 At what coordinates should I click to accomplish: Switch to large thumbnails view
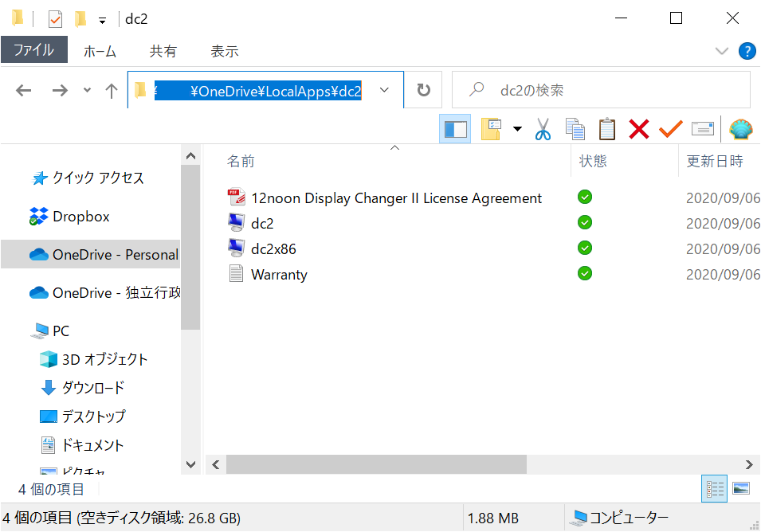coord(743,488)
